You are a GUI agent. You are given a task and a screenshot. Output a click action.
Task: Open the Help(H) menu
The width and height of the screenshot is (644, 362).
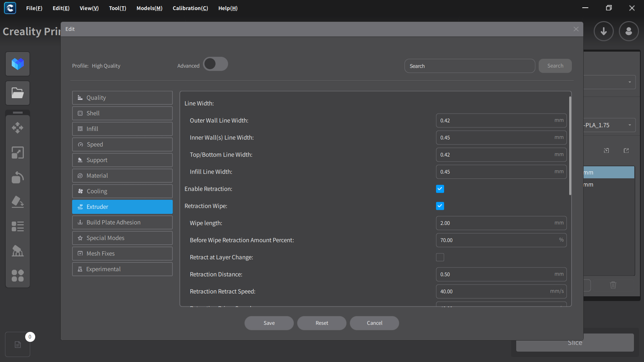(228, 8)
